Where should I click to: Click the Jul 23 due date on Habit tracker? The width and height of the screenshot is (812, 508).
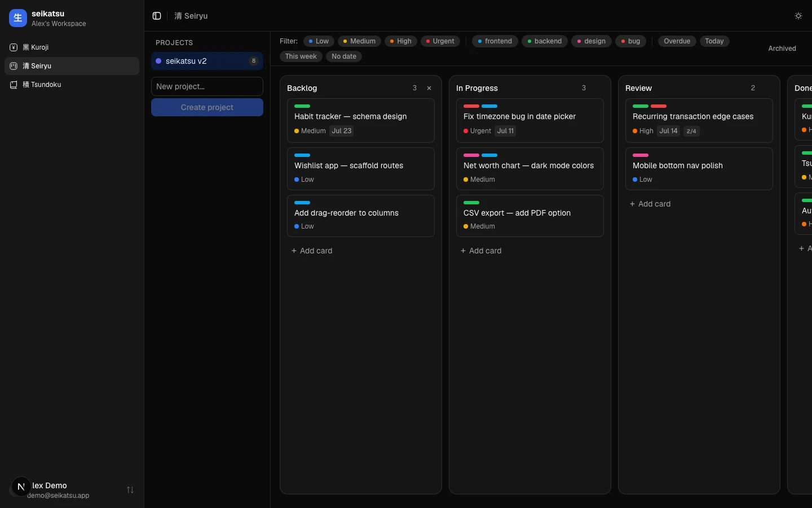click(x=342, y=131)
